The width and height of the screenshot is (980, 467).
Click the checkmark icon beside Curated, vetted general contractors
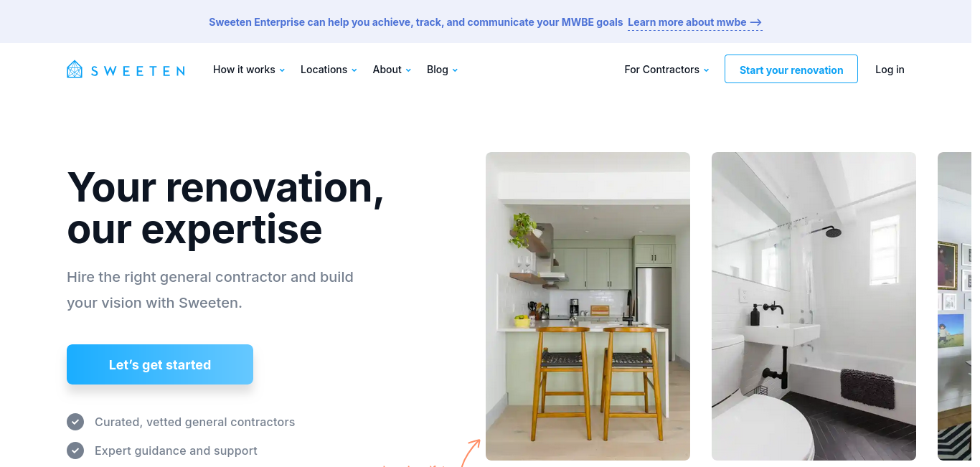(x=75, y=422)
